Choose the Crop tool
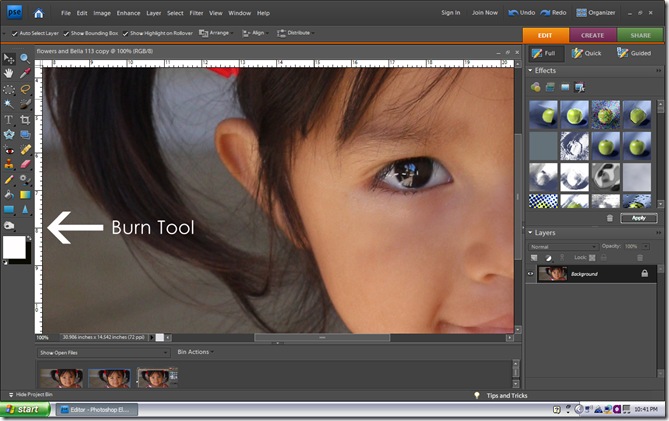The height and width of the screenshot is (421, 669). point(25,119)
